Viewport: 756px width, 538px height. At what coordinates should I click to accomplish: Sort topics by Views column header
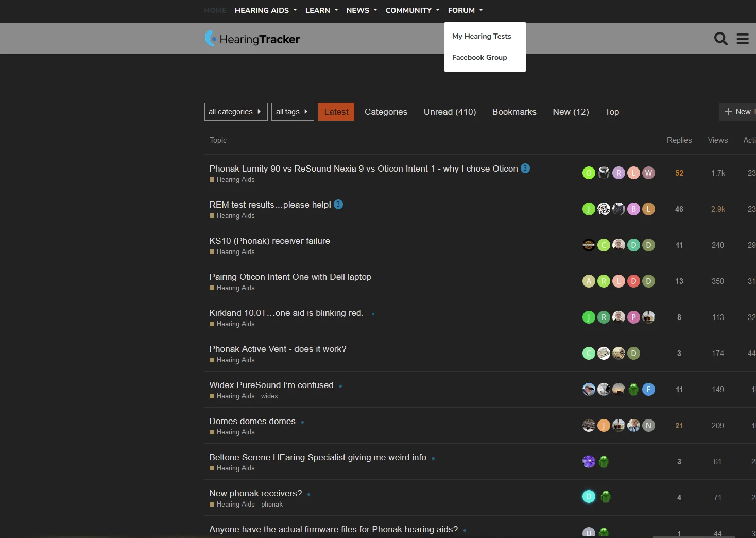pyautogui.click(x=718, y=140)
